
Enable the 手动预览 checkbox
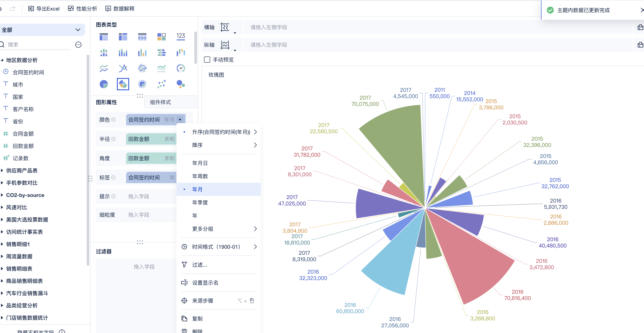coord(207,60)
